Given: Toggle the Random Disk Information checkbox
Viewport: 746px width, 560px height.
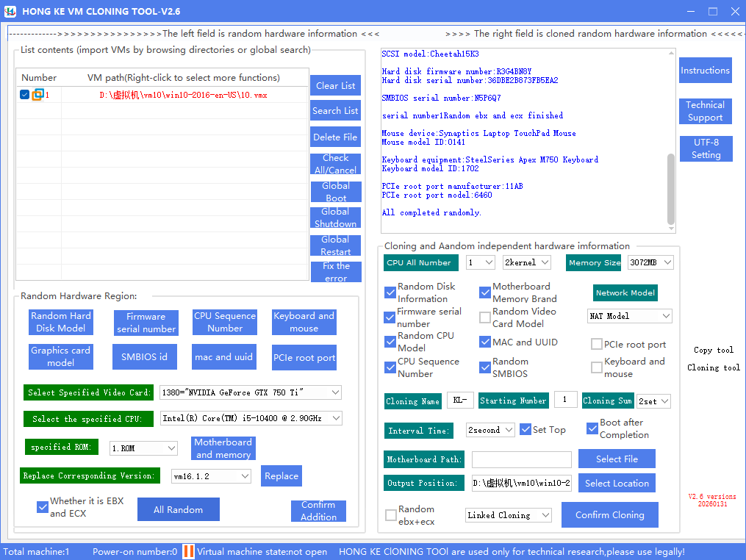Looking at the screenshot, I should point(390,292).
